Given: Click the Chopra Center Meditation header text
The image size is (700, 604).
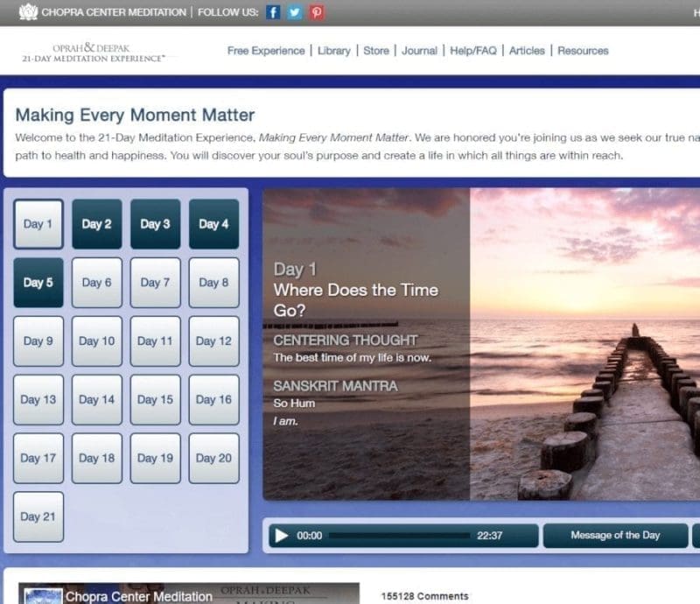Looking at the screenshot, I should pos(114,12).
